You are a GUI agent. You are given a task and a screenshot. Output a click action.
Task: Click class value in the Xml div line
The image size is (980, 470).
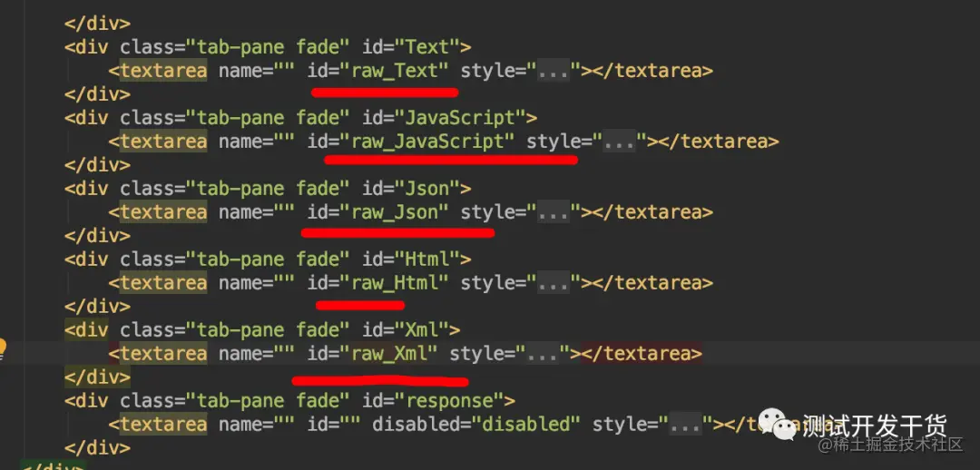click(x=272, y=330)
